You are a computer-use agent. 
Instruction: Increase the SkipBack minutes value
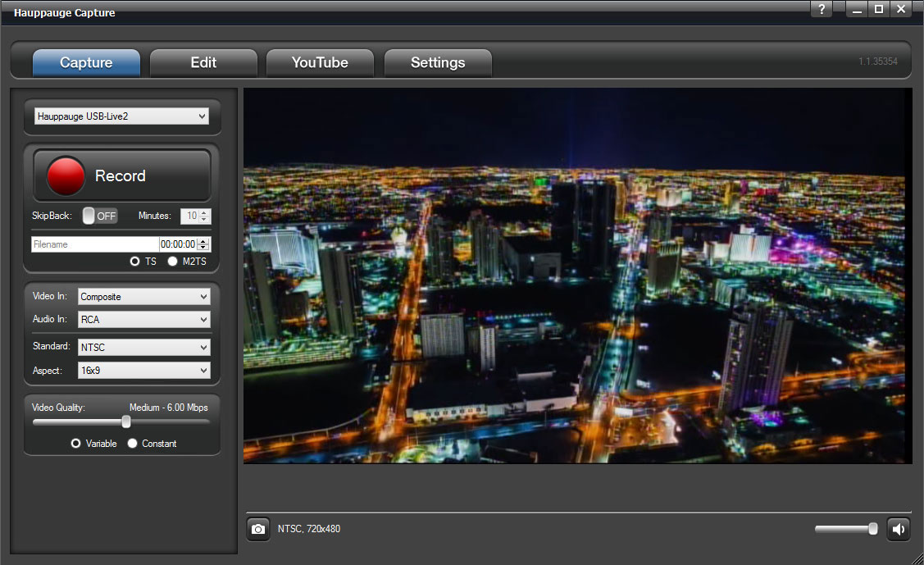pyautogui.click(x=205, y=212)
